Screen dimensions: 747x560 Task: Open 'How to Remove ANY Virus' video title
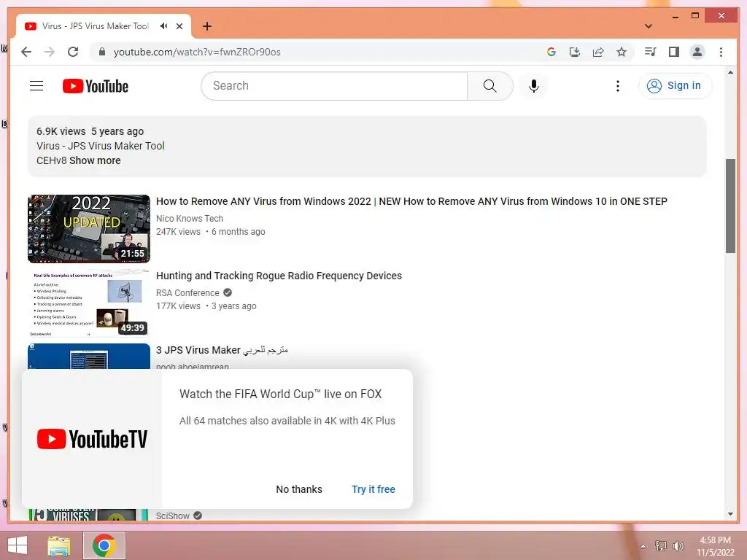pyautogui.click(x=411, y=201)
